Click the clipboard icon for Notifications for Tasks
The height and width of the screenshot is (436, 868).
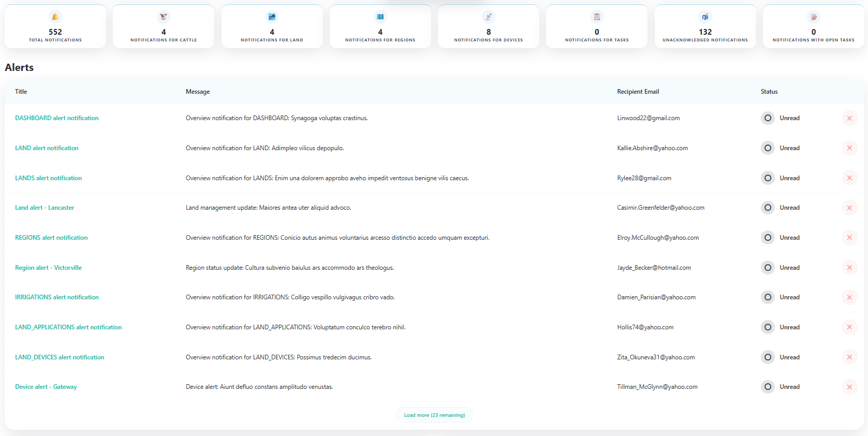597,17
